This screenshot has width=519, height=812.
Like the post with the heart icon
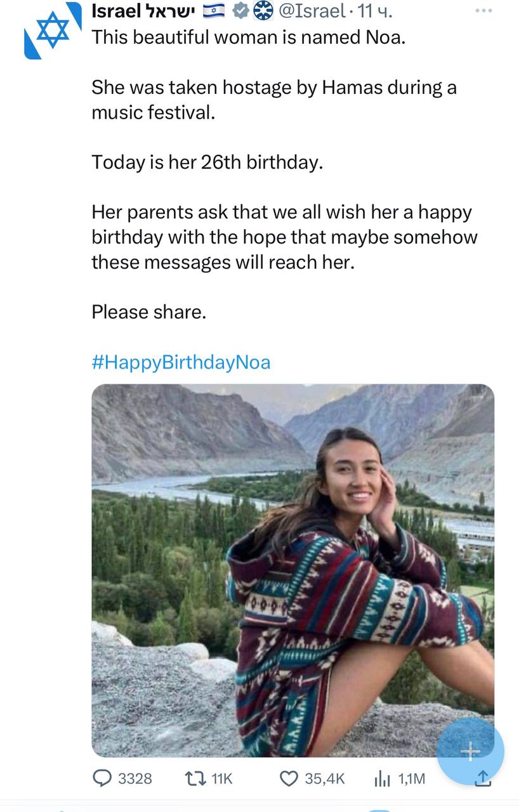(289, 778)
